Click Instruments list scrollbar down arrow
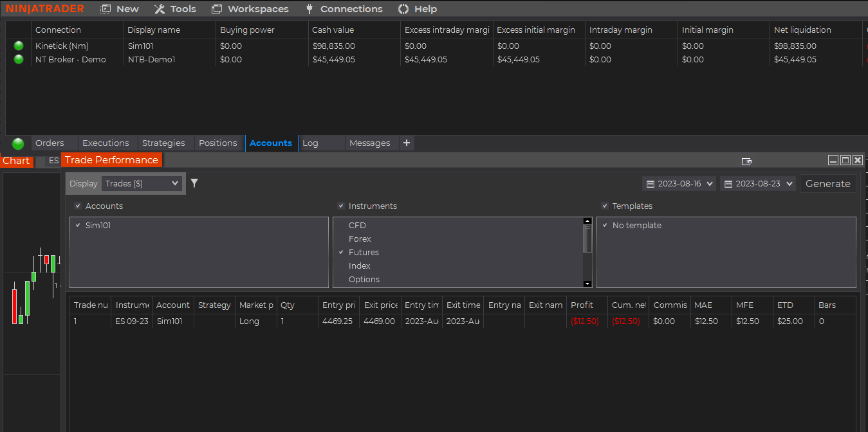The image size is (868, 432). [x=587, y=283]
